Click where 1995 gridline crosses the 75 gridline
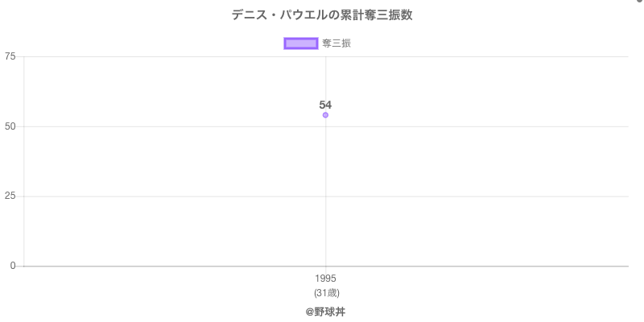Viewport: 644px width, 322px height. 325,56
